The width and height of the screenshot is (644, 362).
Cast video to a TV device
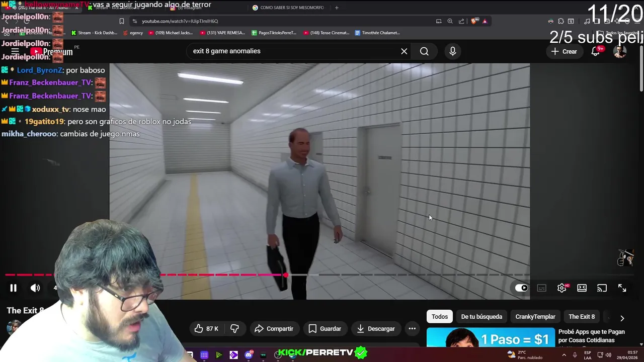[x=602, y=288]
